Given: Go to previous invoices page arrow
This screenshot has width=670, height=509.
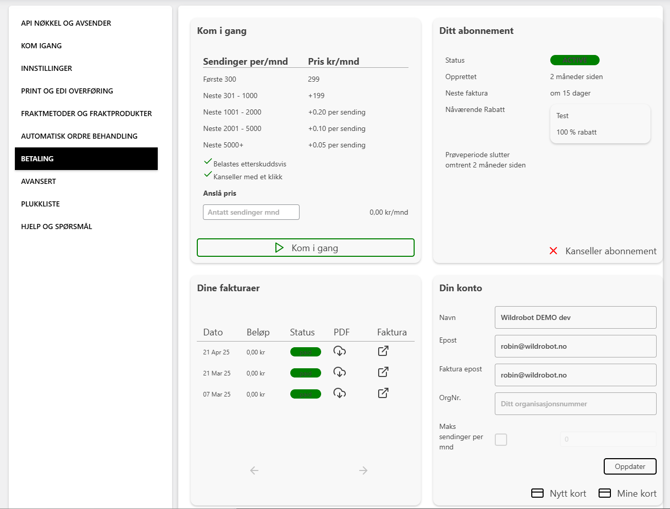Looking at the screenshot, I should pyautogui.click(x=254, y=471).
